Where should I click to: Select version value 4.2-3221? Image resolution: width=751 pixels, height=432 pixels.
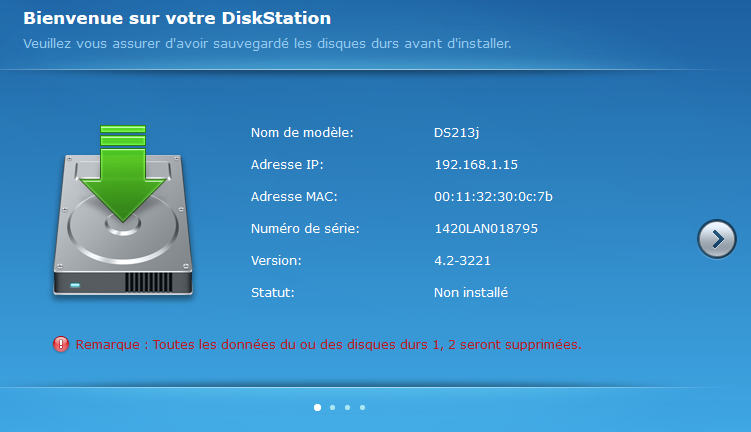tap(462, 261)
